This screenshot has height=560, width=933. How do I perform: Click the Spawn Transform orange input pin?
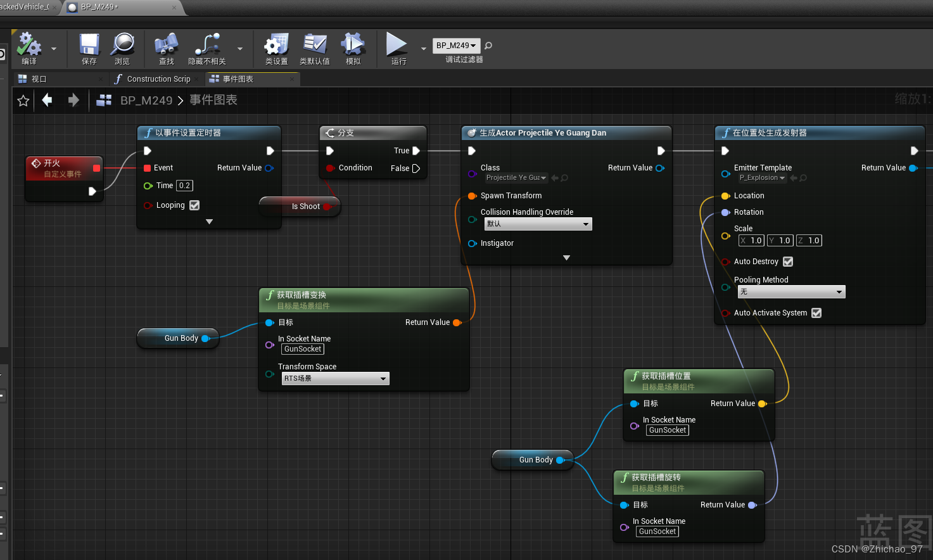472,196
